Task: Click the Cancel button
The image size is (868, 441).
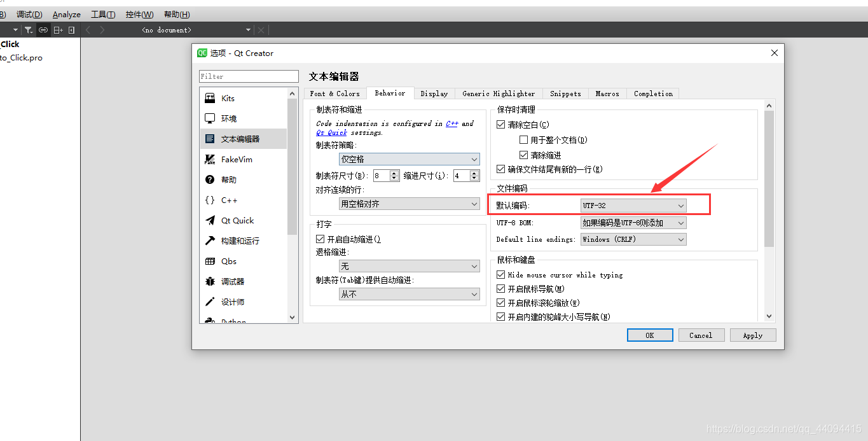Action: (x=701, y=335)
